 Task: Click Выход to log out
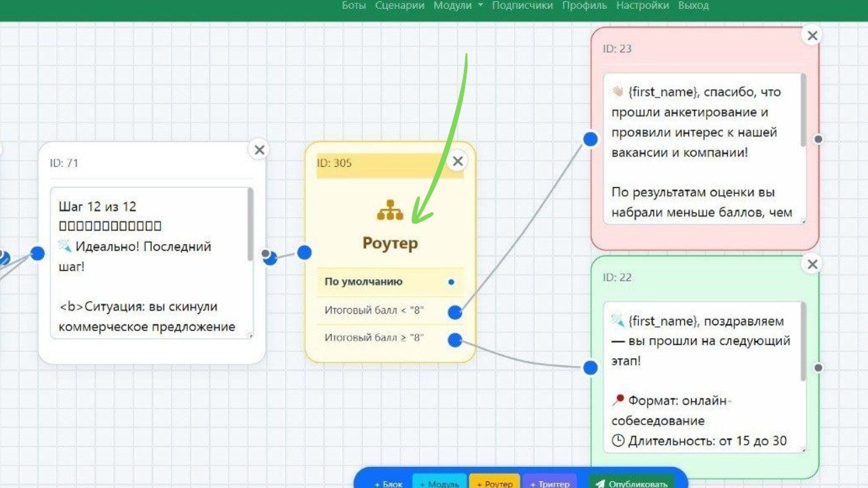tap(694, 5)
